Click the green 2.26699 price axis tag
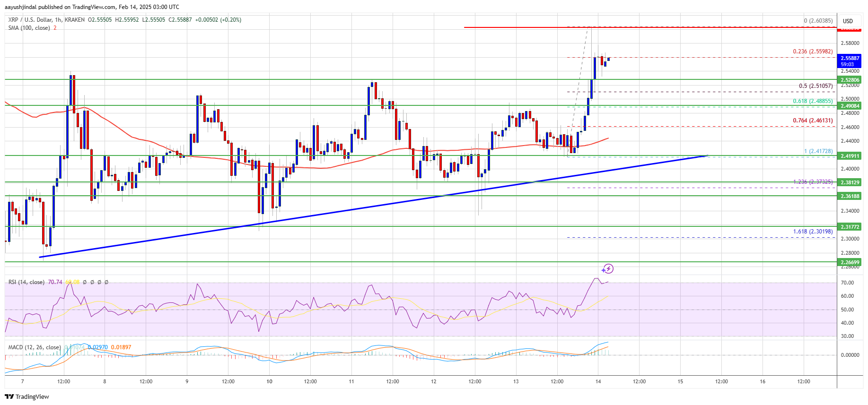Screen dimensions: 868x405 point(850,262)
